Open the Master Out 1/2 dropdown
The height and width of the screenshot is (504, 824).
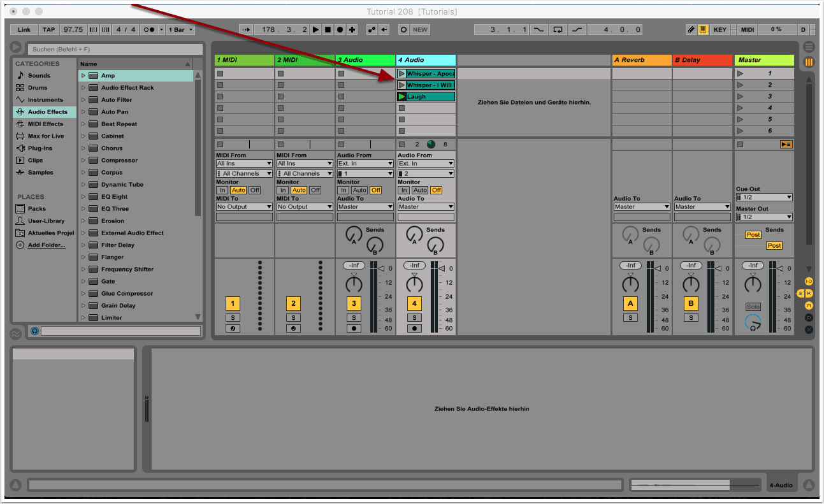tap(763, 217)
